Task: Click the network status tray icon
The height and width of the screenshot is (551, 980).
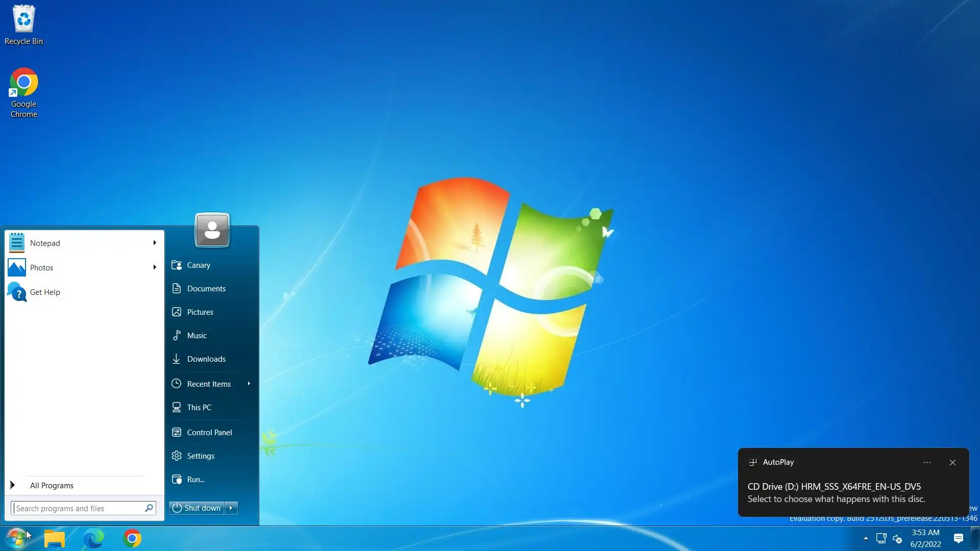Action: click(x=881, y=538)
